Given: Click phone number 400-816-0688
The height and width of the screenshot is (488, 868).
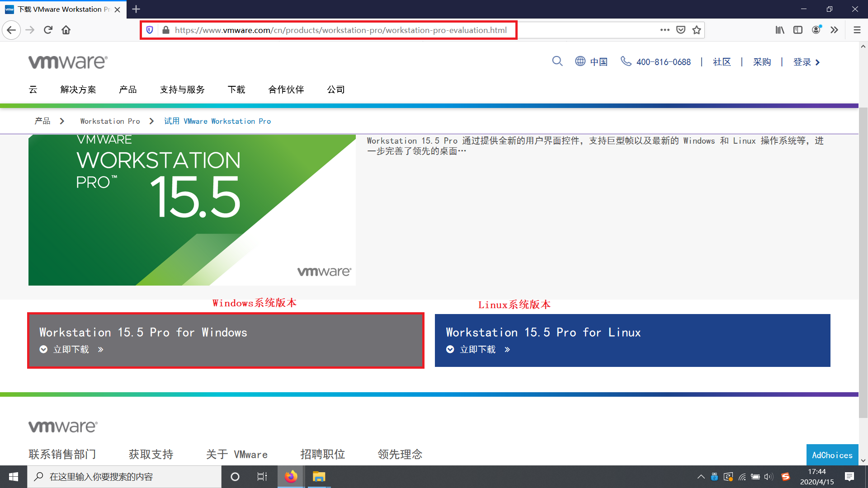Looking at the screenshot, I should pyautogui.click(x=656, y=61).
